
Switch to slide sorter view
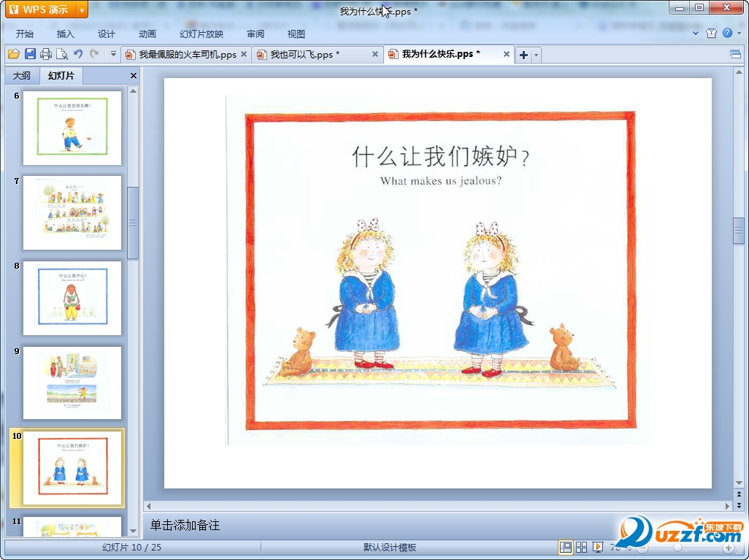582,547
